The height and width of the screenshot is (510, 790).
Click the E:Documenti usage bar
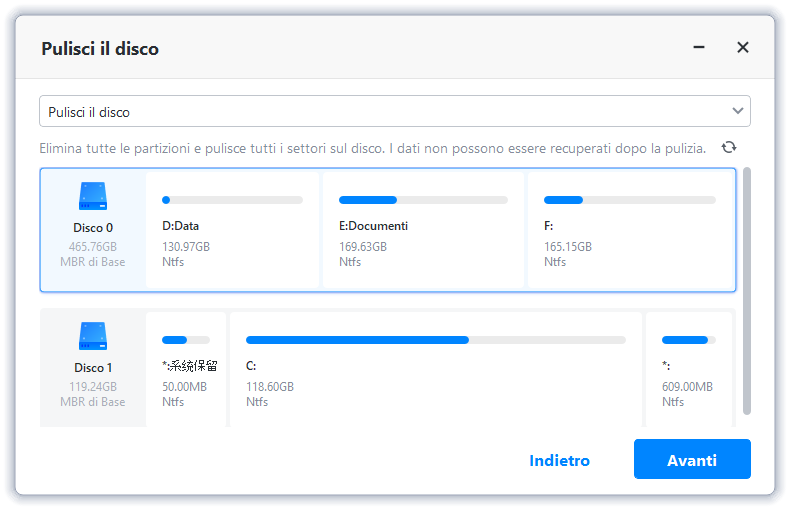(423, 200)
